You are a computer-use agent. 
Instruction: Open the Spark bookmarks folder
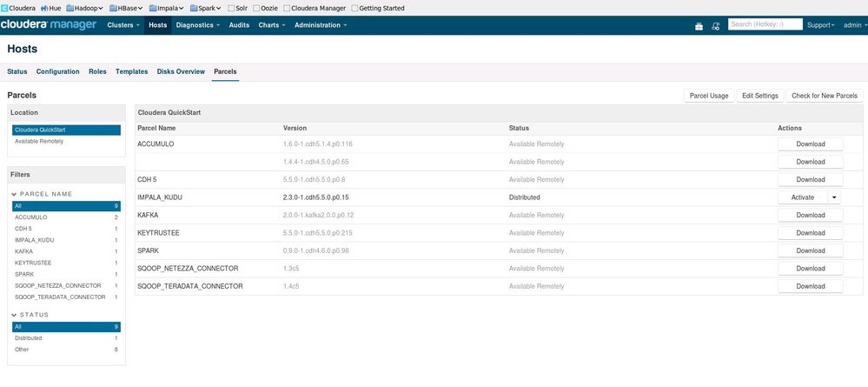pyautogui.click(x=205, y=9)
